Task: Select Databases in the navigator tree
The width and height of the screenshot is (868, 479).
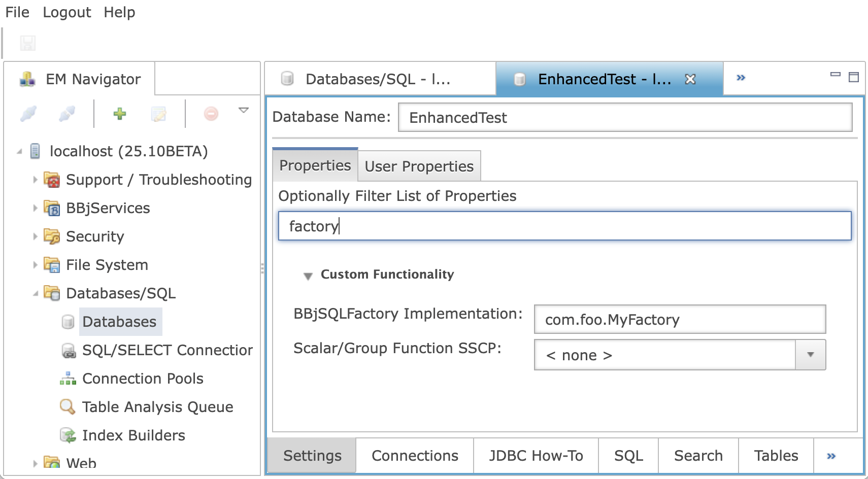Action: click(x=119, y=322)
